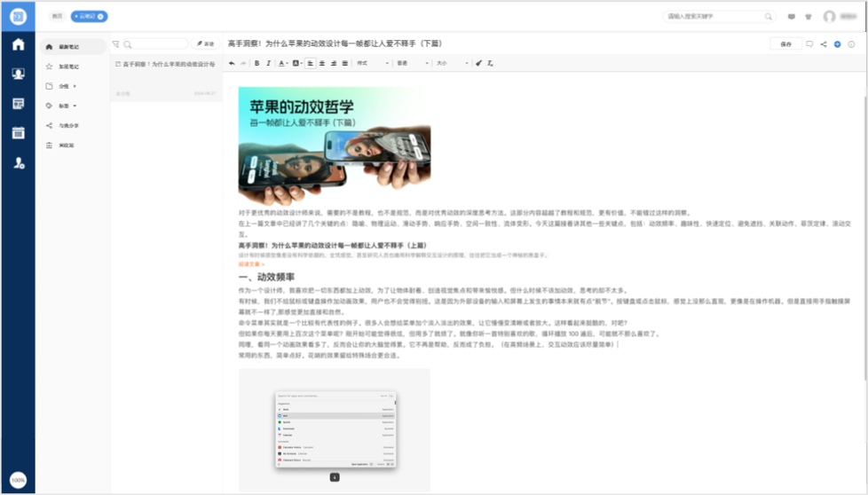Click the share icon next to Save
Viewport: 868px width, 495px height.
824,43
